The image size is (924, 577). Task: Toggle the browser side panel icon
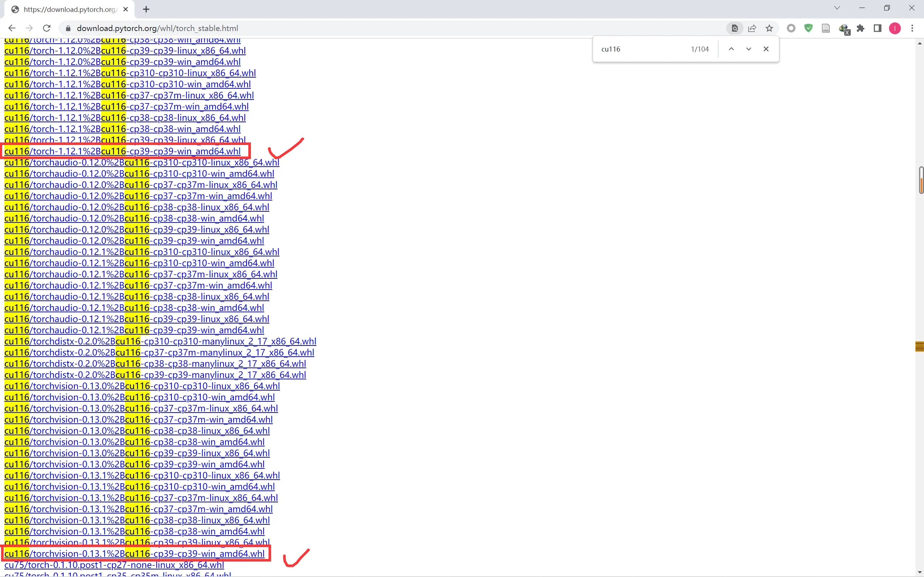click(x=877, y=28)
